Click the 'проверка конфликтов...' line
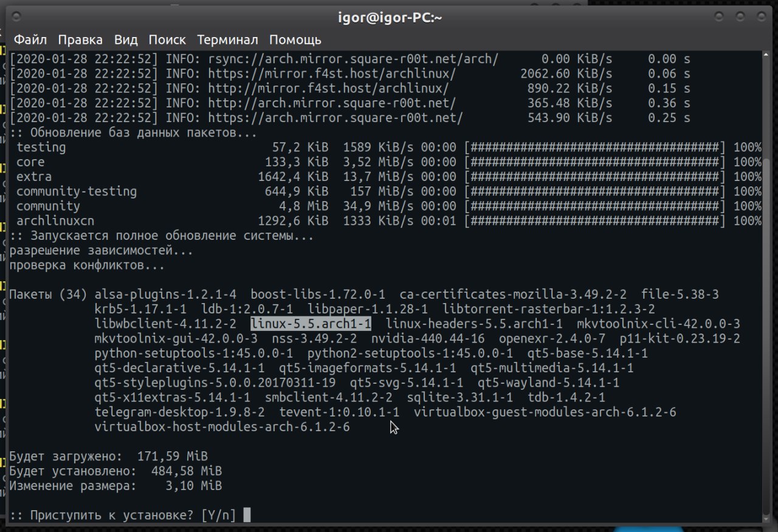This screenshot has height=532, width=778. [x=87, y=265]
